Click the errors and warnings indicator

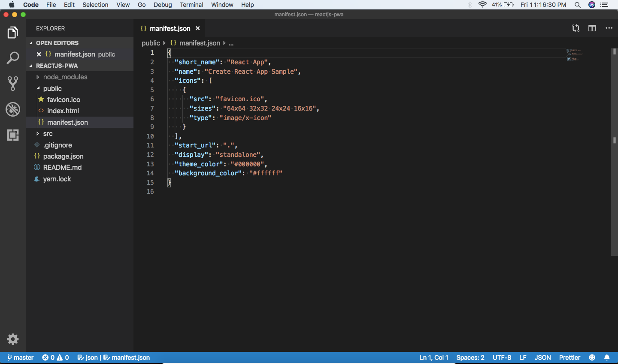55,357
